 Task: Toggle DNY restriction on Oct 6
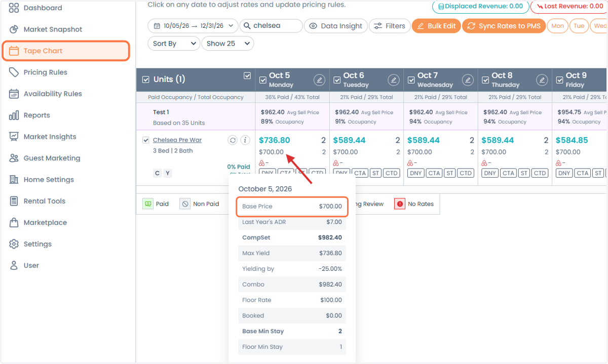point(342,173)
